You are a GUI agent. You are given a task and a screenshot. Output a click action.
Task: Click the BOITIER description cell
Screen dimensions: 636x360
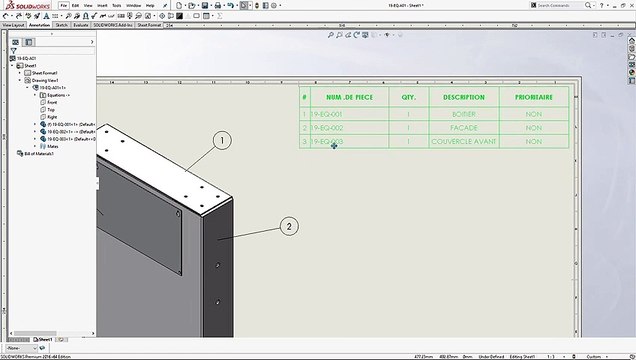pyautogui.click(x=464, y=114)
